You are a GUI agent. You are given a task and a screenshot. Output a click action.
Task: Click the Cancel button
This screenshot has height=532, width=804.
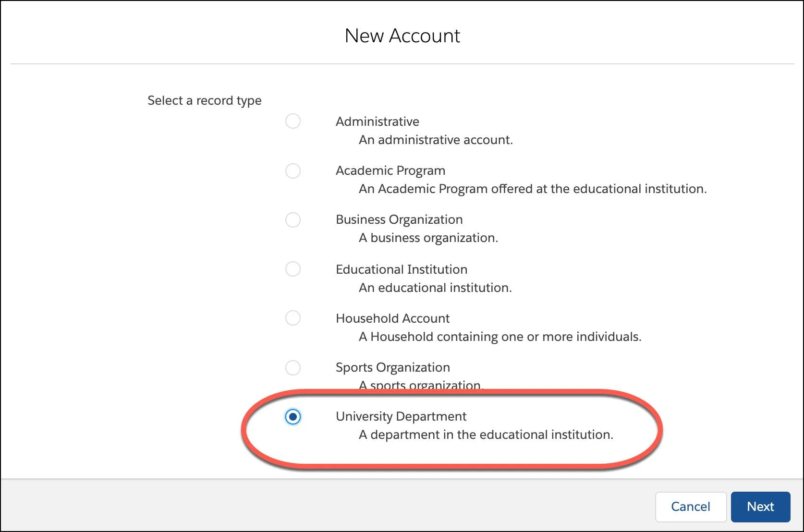pyautogui.click(x=691, y=507)
